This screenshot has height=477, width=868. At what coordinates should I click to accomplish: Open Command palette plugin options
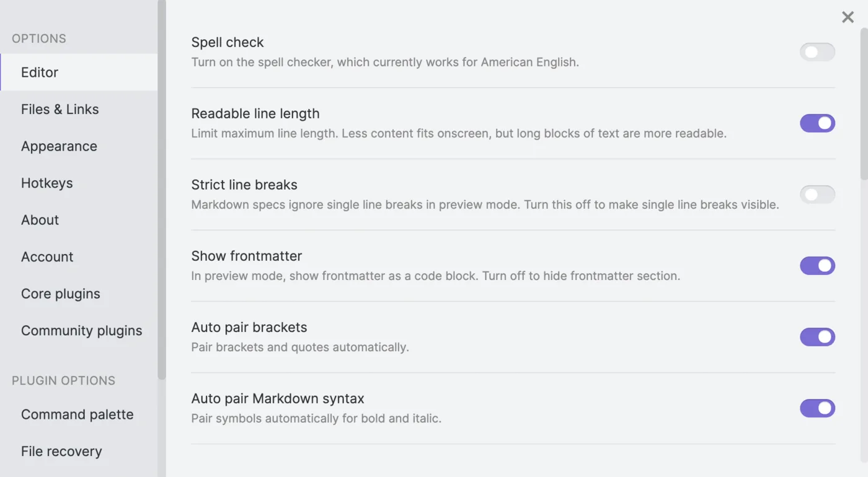tap(77, 414)
